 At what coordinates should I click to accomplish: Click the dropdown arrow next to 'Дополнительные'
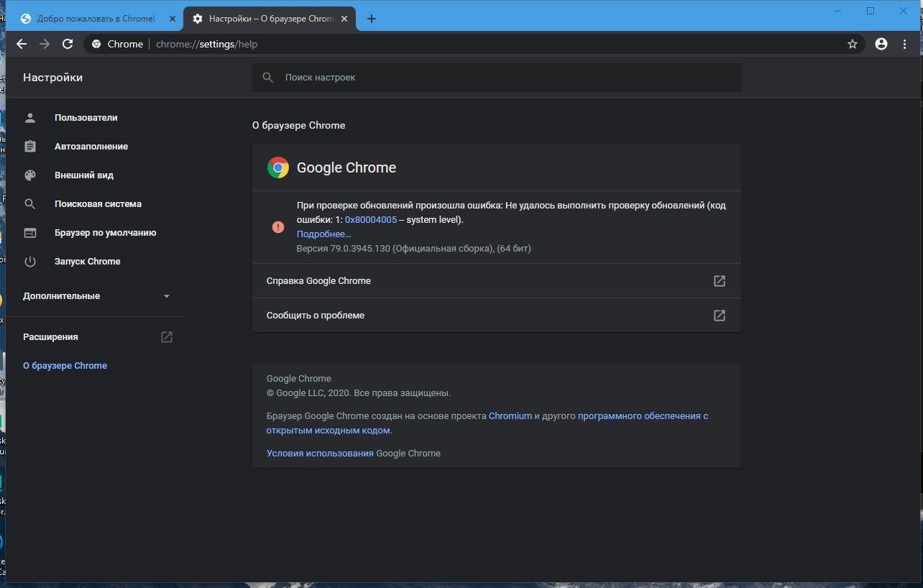pyautogui.click(x=167, y=296)
